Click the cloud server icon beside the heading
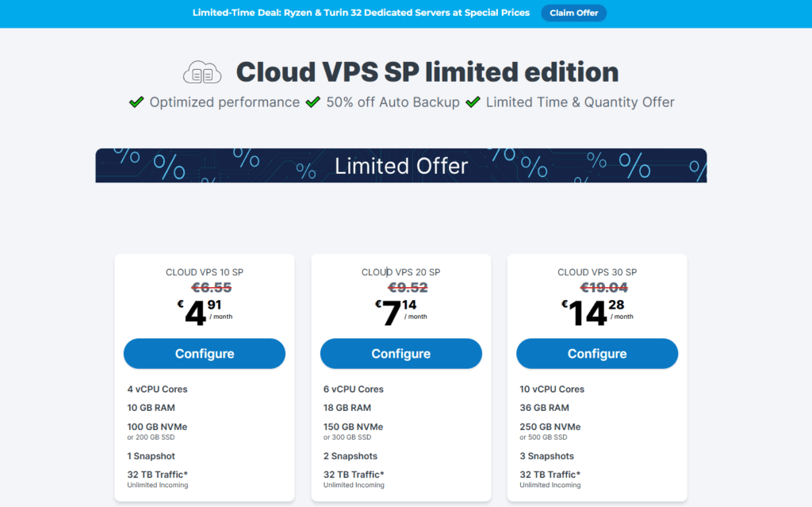This screenshot has height=507, width=812. [202, 72]
